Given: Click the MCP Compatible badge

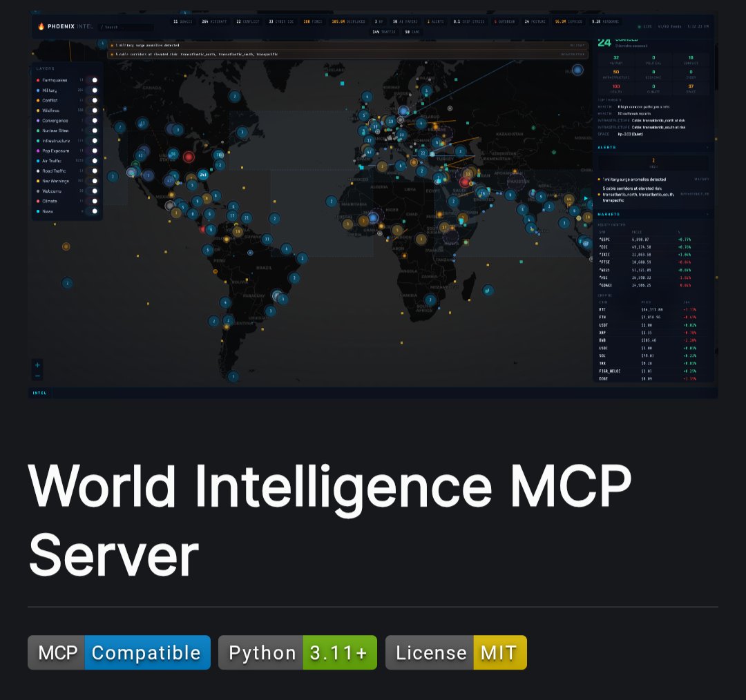Looking at the screenshot, I should 119,652.
